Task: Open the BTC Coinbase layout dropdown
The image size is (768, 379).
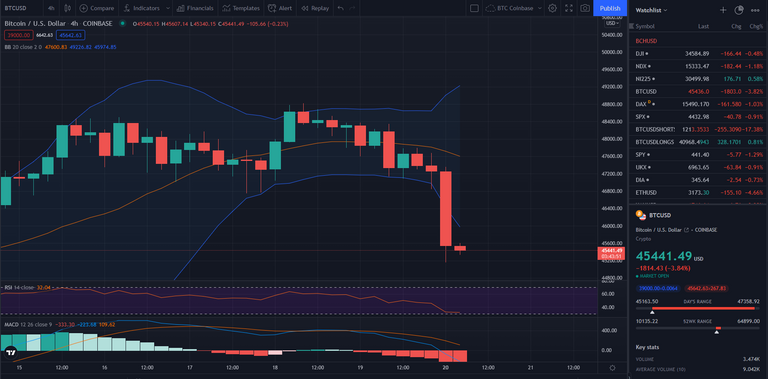Action: (513, 8)
